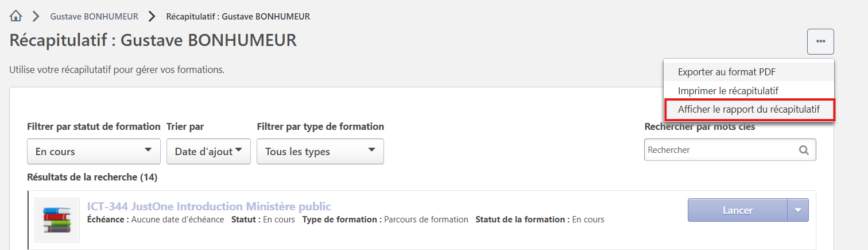The width and height of the screenshot is (868, 250).
Task: Expand the arrow beside the Lancer button
Action: coord(798,210)
